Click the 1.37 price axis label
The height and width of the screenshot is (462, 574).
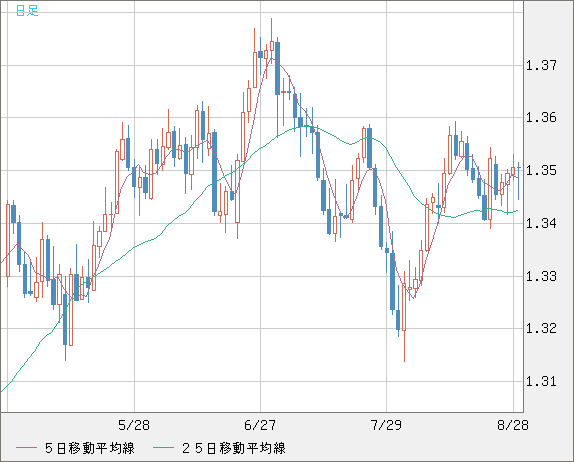541,66
